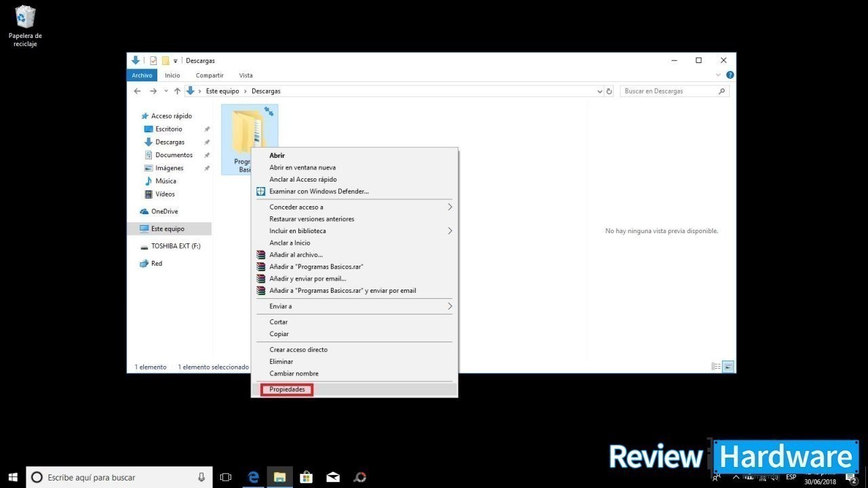Open Microsoft Store from the taskbar
Image resolution: width=868 pixels, height=488 pixels.
306,477
